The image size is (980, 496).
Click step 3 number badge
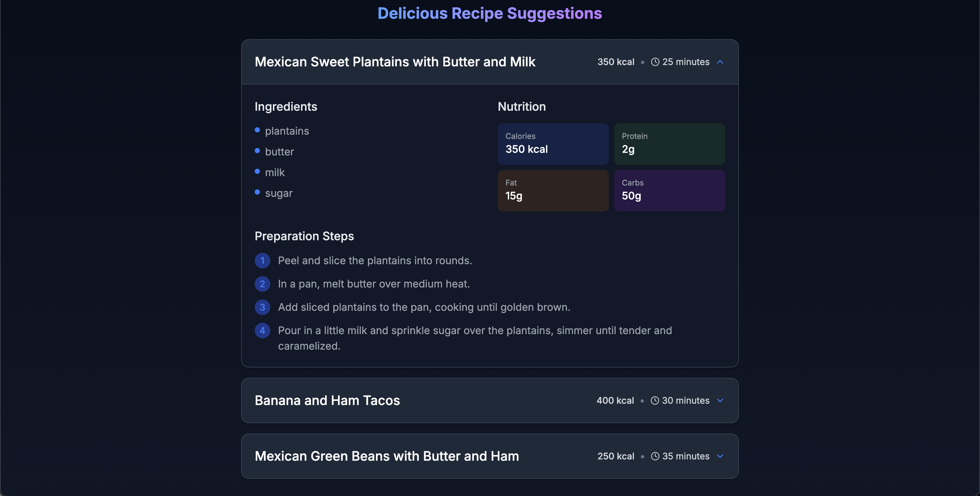(262, 307)
